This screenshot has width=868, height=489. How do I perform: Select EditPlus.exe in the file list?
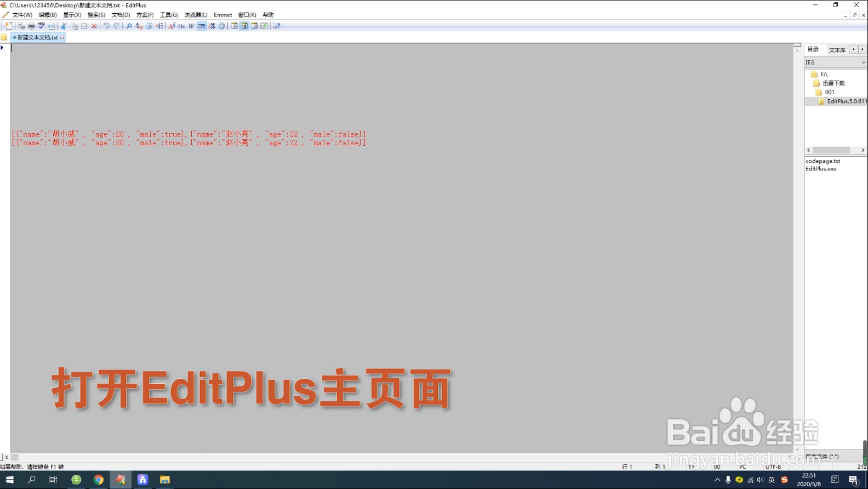pos(821,169)
